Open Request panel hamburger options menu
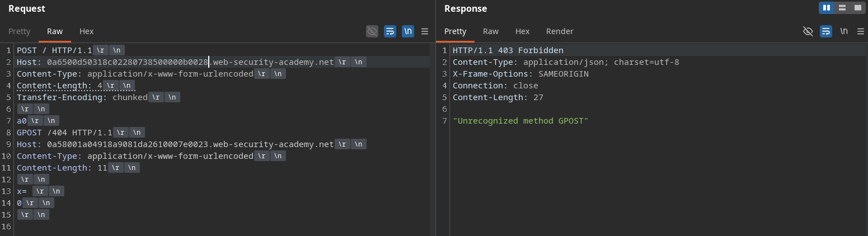 (425, 31)
